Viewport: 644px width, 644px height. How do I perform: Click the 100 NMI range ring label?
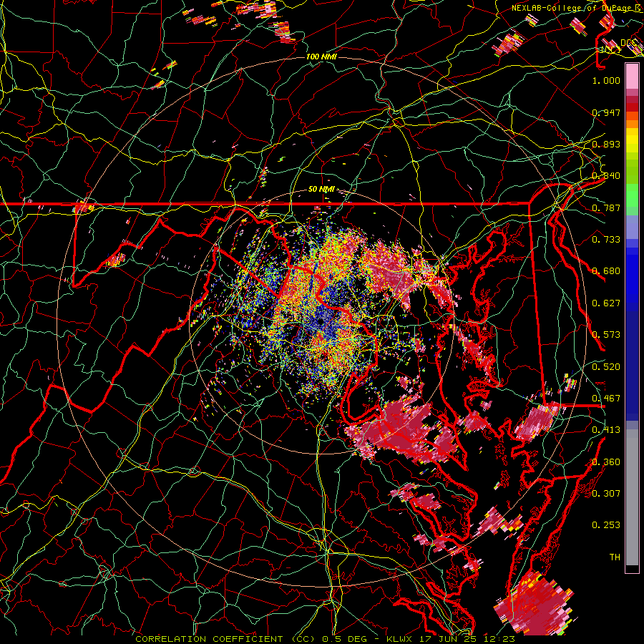click(321, 57)
